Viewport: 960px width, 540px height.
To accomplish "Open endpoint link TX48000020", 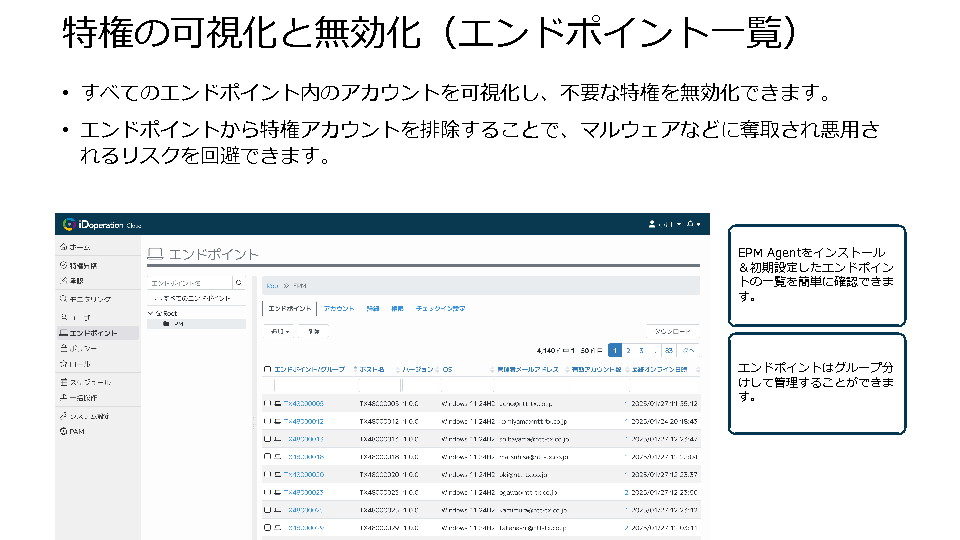I will 303,474.
